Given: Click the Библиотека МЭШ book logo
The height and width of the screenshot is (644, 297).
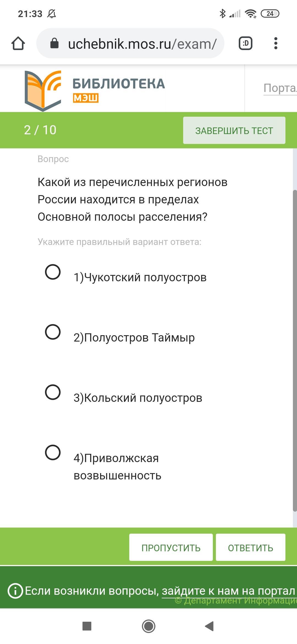Looking at the screenshot, I should point(43,90).
